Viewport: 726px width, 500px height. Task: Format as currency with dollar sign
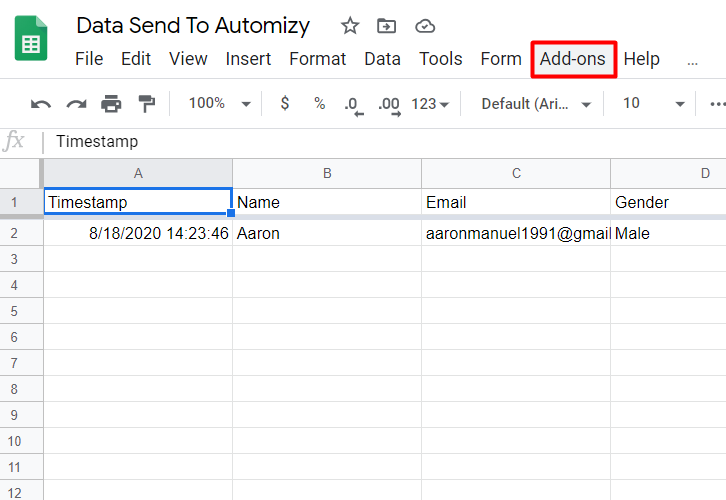tap(285, 103)
